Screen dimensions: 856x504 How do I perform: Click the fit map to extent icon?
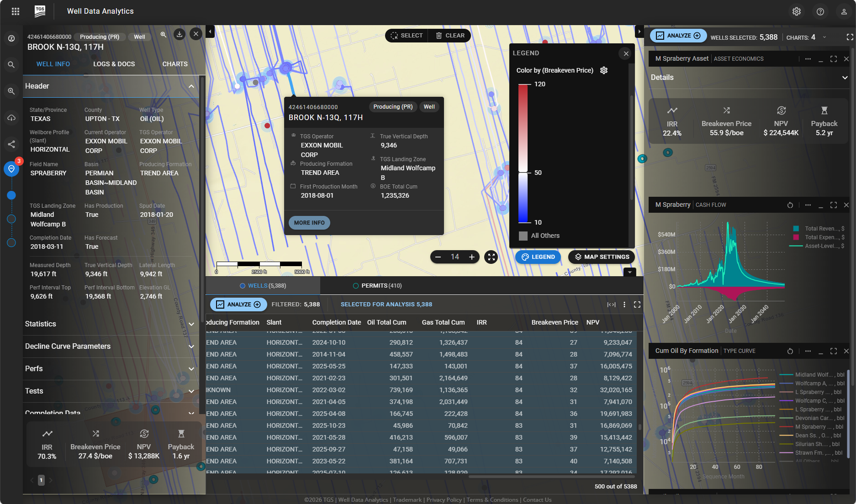(x=491, y=257)
